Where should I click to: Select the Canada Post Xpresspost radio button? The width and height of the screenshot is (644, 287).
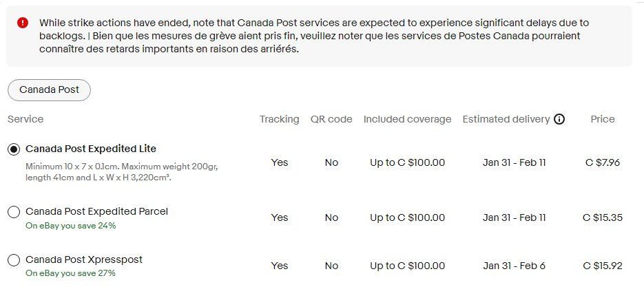pos(14,260)
